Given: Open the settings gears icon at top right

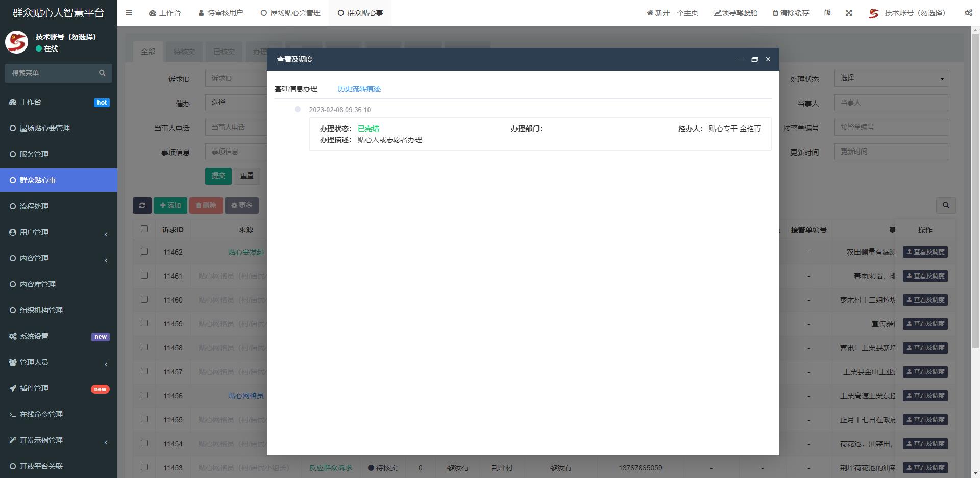Looking at the screenshot, I should pos(968,13).
